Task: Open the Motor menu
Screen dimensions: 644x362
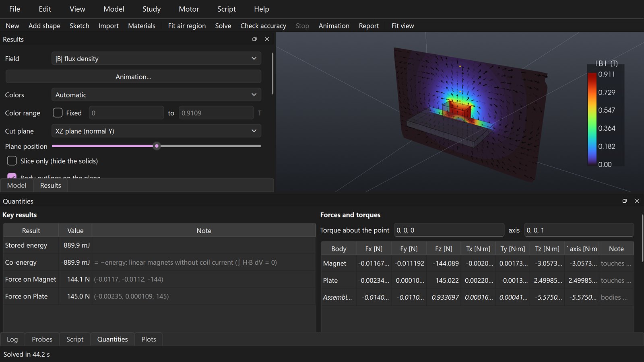Action: [x=189, y=9]
